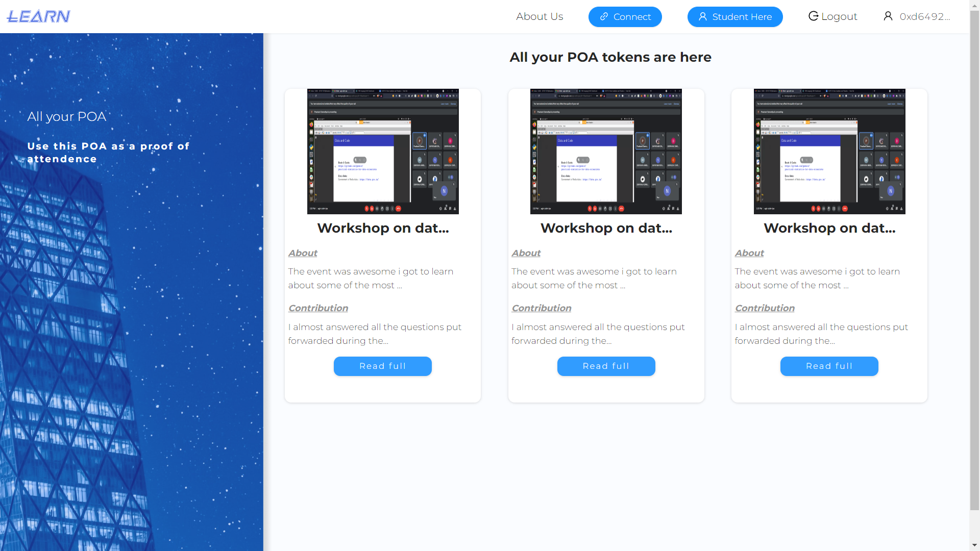Viewport: 980px width, 551px height.
Task: Open the first workshop screenshot thumbnail
Action: (x=383, y=152)
